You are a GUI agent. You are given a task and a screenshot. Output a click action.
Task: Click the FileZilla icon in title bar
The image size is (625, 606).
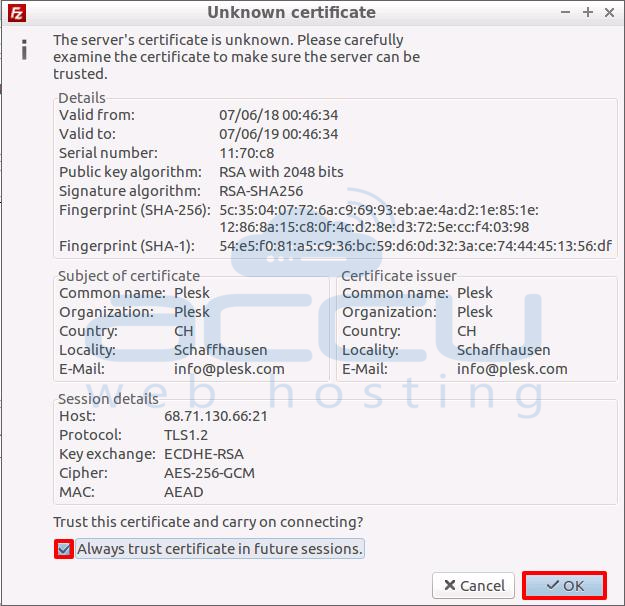click(x=17, y=13)
